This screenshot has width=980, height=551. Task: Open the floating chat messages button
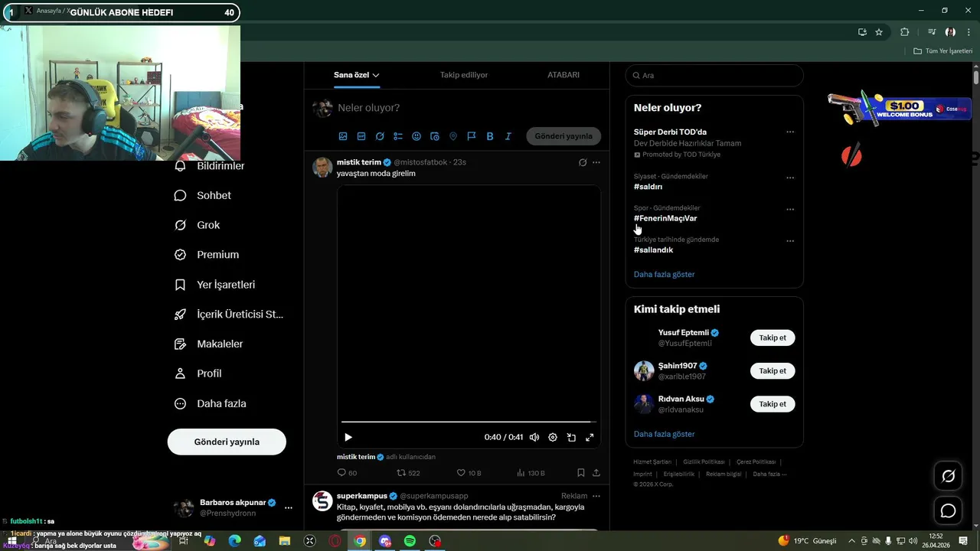pyautogui.click(x=948, y=510)
